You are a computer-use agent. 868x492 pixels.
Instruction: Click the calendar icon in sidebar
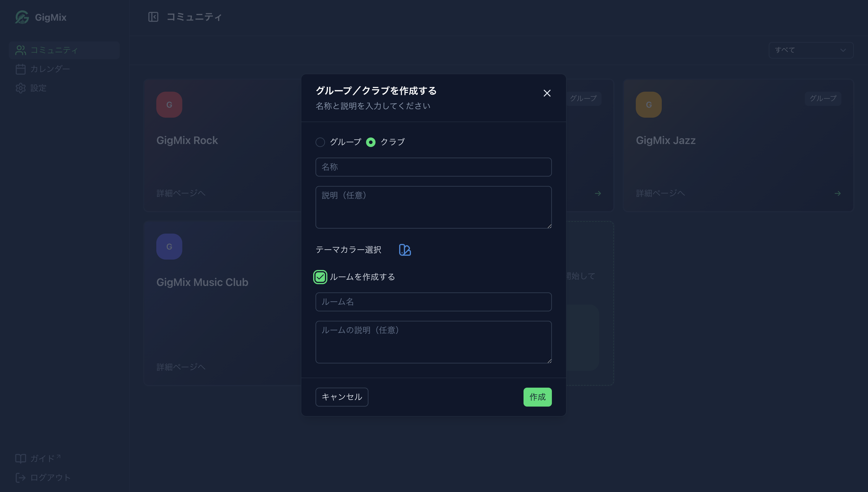(x=21, y=69)
